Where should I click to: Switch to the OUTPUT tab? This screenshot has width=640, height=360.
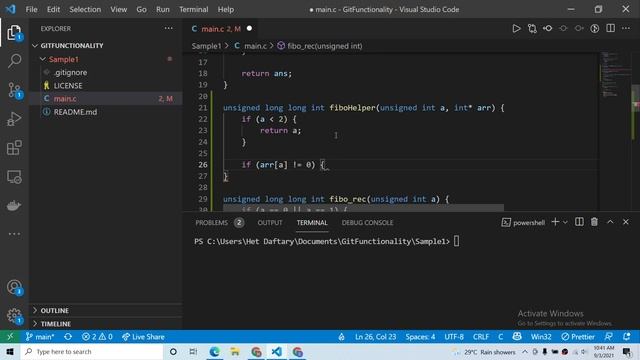click(x=270, y=222)
